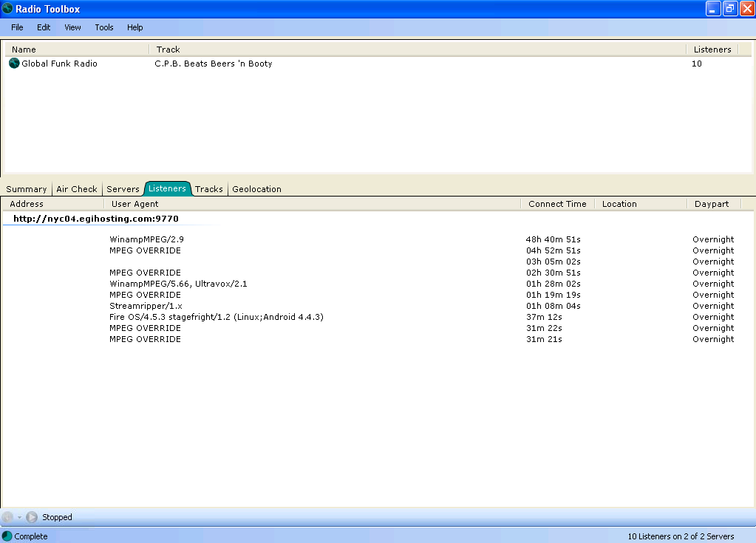Switch to the Tracks tab
756x543 pixels.
coord(209,189)
